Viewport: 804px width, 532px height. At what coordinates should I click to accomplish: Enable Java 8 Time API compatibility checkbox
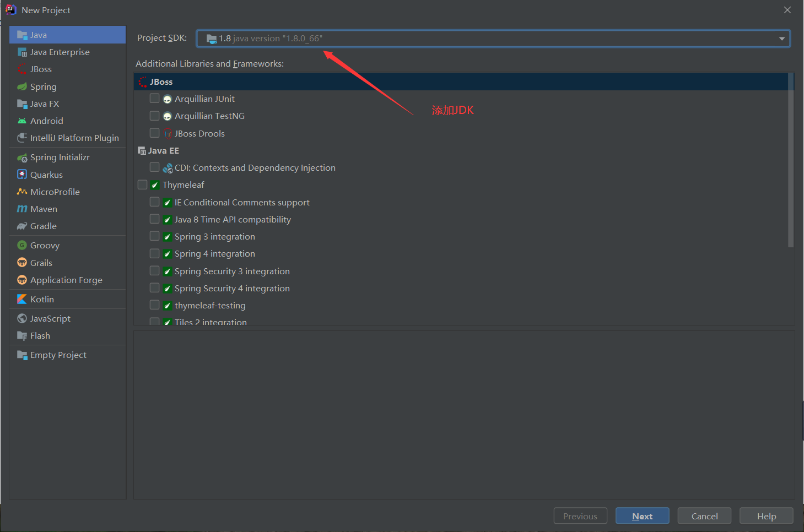pyautogui.click(x=155, y=219)
